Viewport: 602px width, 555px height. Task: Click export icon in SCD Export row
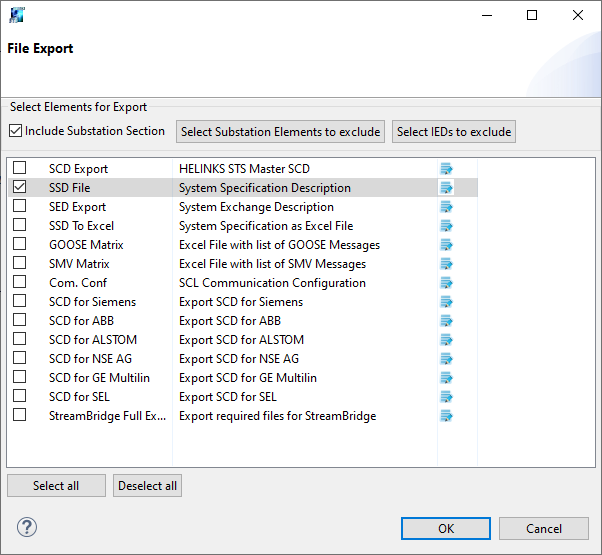(x=446, y=169)
